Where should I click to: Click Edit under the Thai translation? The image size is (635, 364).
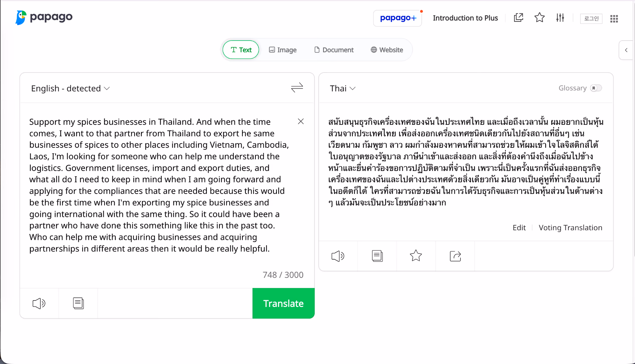tap(519, 228)
